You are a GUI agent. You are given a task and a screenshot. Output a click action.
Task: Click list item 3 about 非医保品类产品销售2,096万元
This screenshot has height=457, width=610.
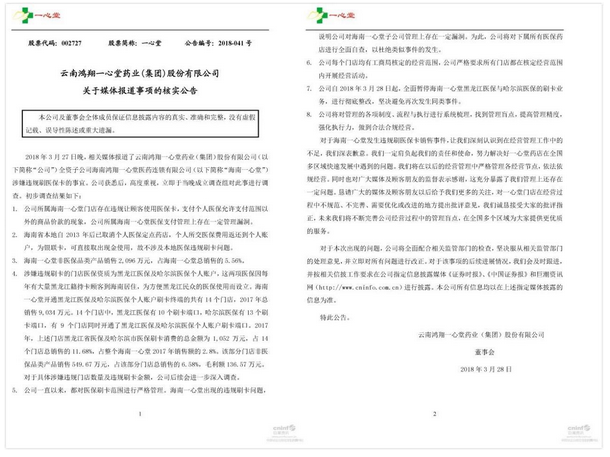point(128,261)
